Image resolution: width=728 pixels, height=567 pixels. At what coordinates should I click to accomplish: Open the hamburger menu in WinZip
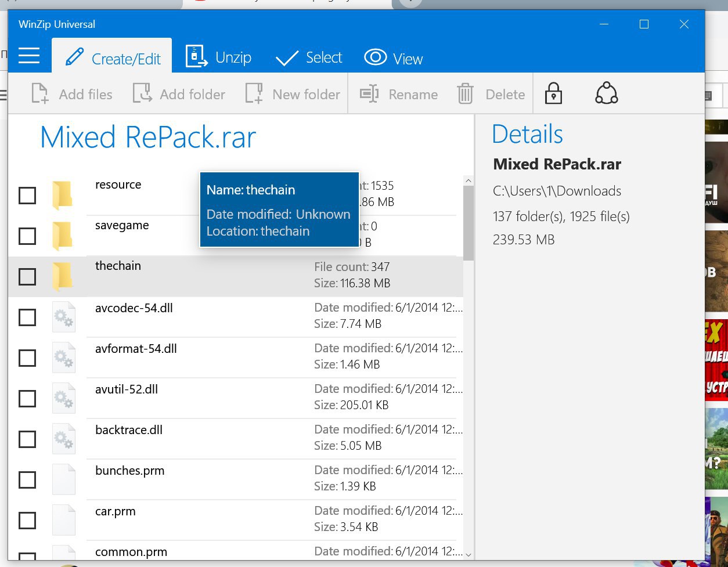coord(29,56)
